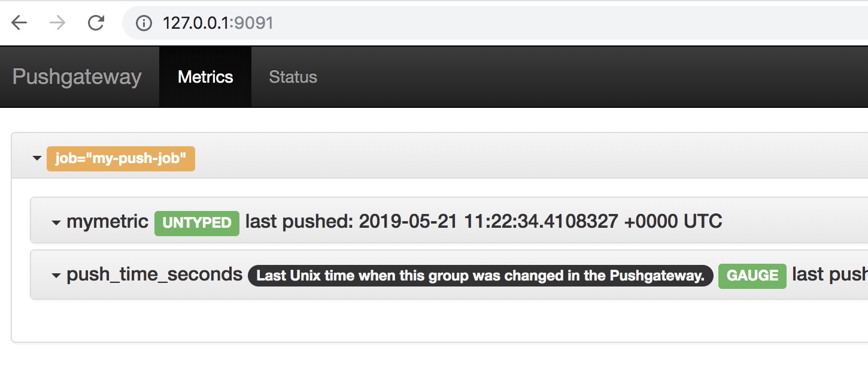The height and width of the screenshot is (380, 868).
Task: Open the Metrics tab
Action: (x=205, y=77)
